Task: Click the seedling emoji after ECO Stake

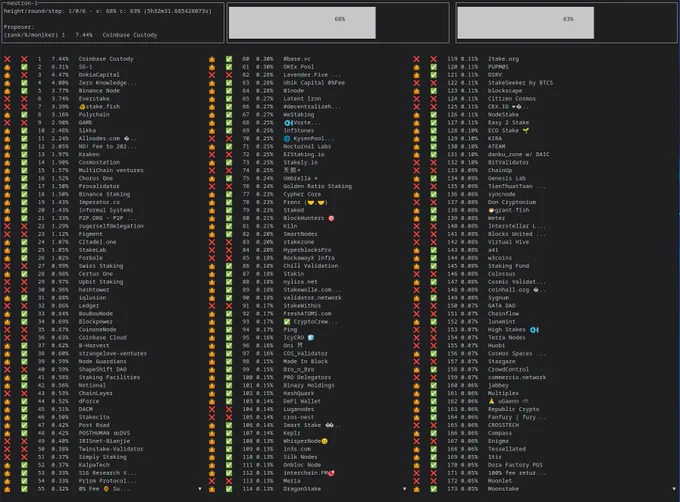Action: click(x=526, y=130)
